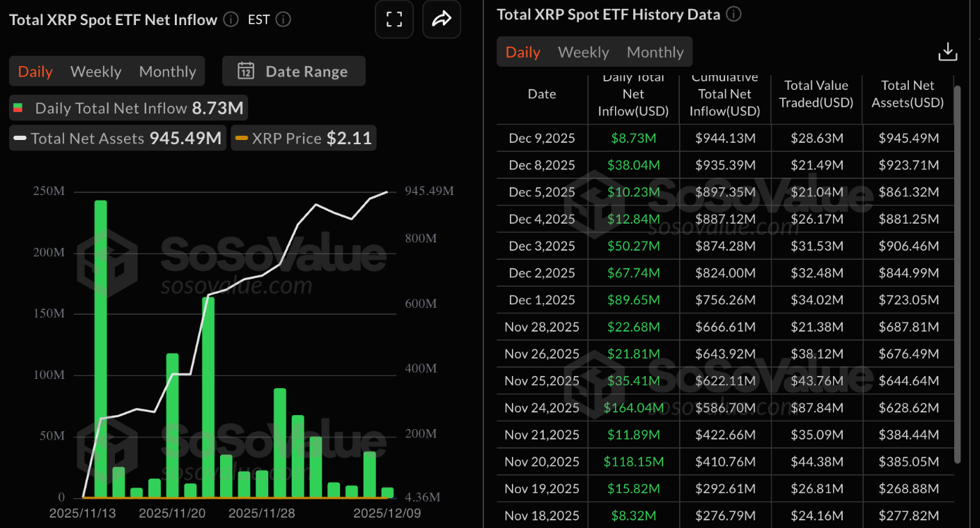Open the Date Range selector
This screenshot has height=528, width=980.
tap(293, 71)
